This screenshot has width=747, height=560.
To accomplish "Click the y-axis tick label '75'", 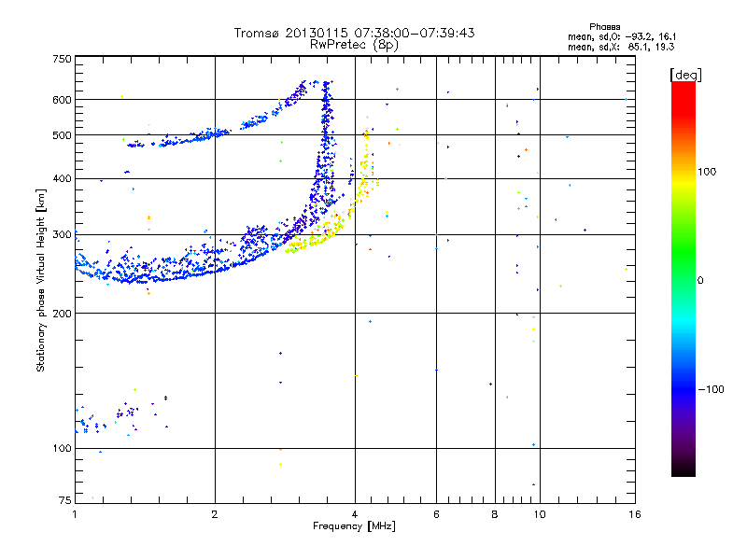I will click(x=64, y=500).
